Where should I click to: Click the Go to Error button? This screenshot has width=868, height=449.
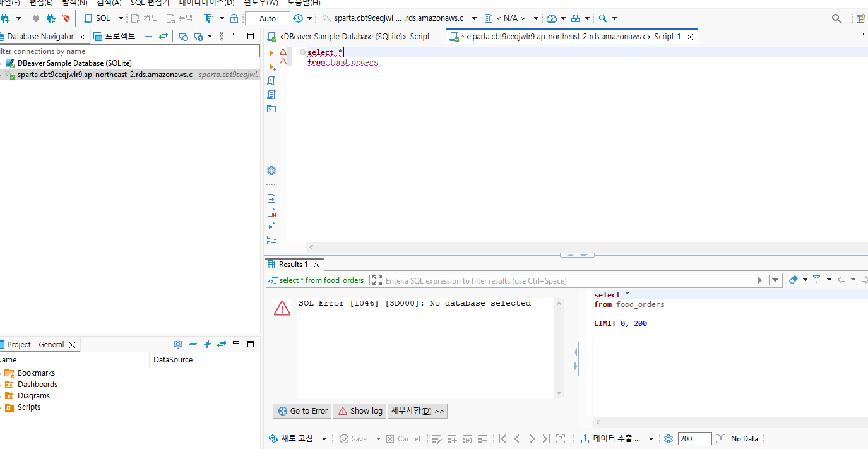(x=302, y=411)
